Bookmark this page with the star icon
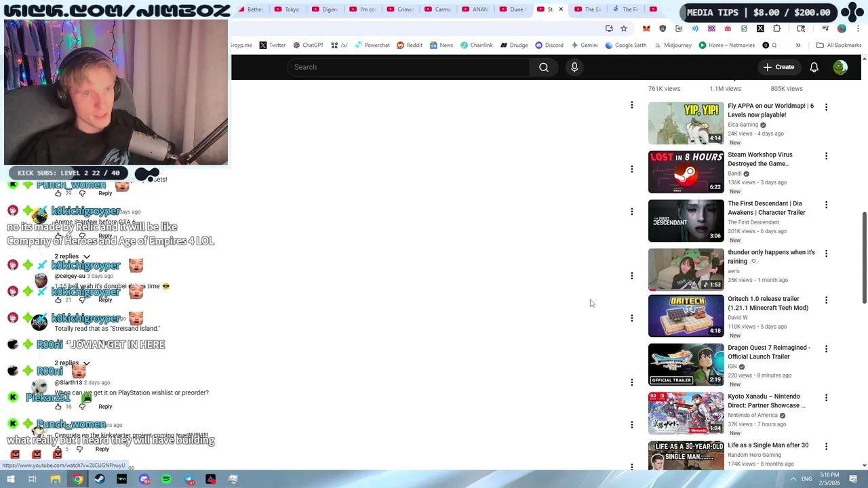868x488 pixels. (624, 28)
